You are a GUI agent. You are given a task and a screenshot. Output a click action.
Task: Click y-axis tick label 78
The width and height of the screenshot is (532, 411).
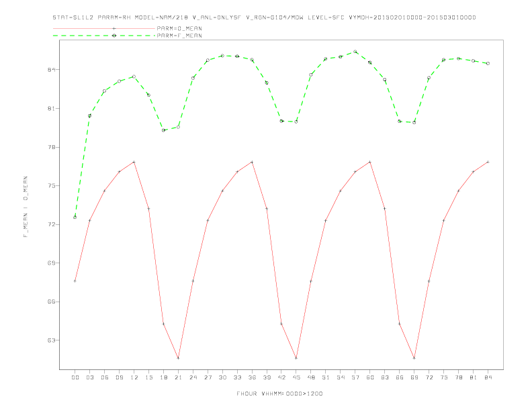tap(51, 147)
